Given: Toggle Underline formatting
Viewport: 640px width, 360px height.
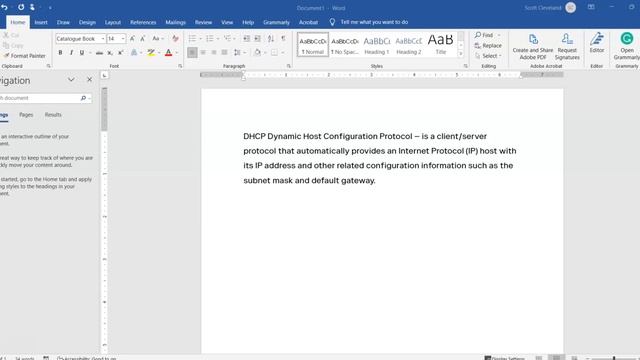Looking at the screenshot, I should 82,53.
